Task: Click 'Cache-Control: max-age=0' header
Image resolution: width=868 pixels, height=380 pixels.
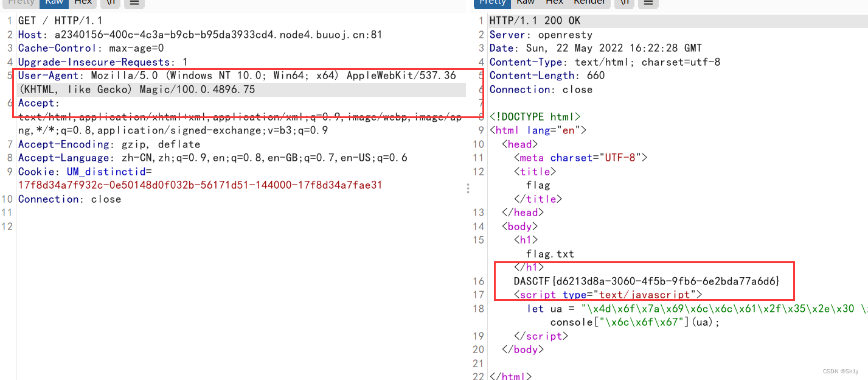Action: point(91,48)
